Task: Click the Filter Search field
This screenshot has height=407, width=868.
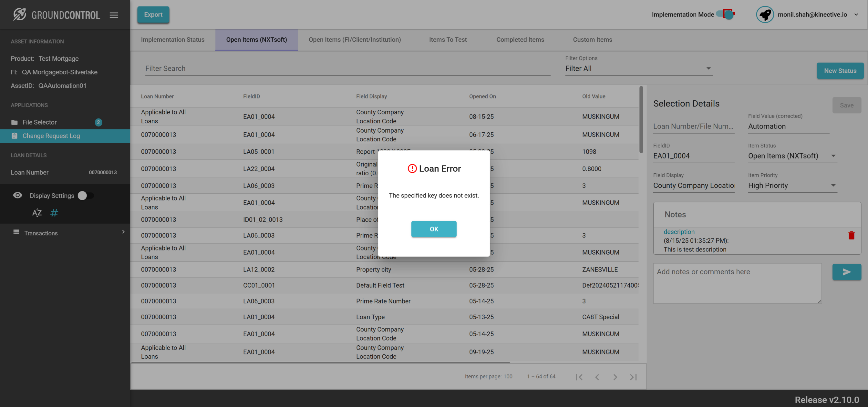Action: pyautogui.click(x=347, y=68)
